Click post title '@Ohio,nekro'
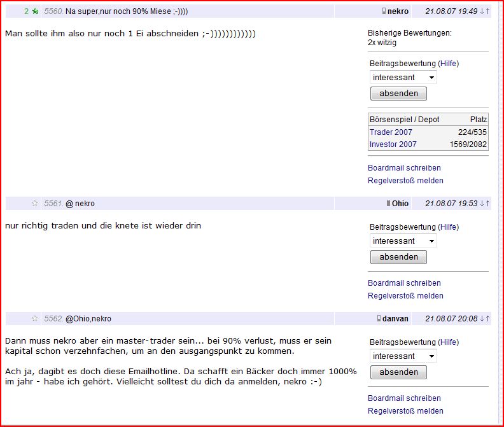Screen dimensions: 504x427 tap(88, 318)
